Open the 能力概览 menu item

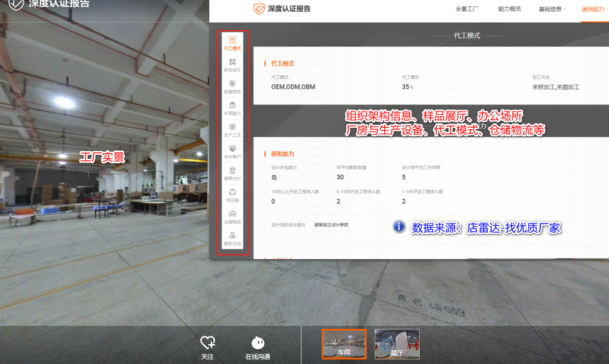coord(509,9)
